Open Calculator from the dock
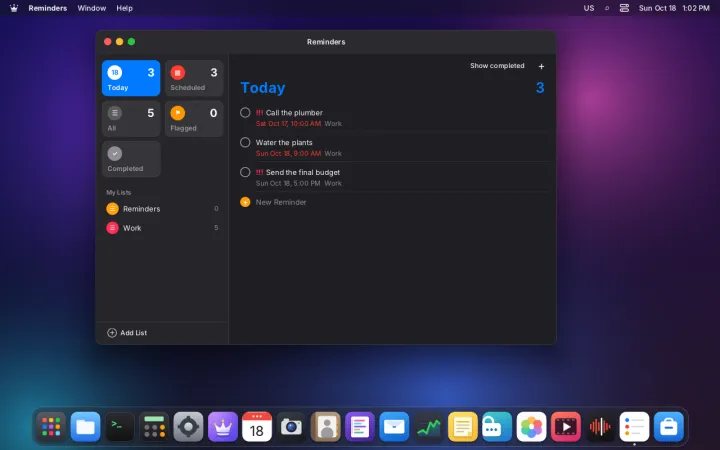The image size is (720, 450). click(154, 427)
